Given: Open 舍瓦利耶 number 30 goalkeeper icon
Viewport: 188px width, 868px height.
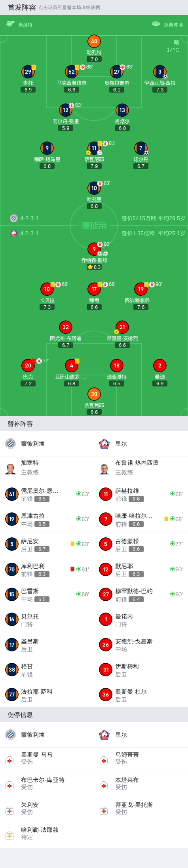Looking at the screenshot, I should [94, 394].
